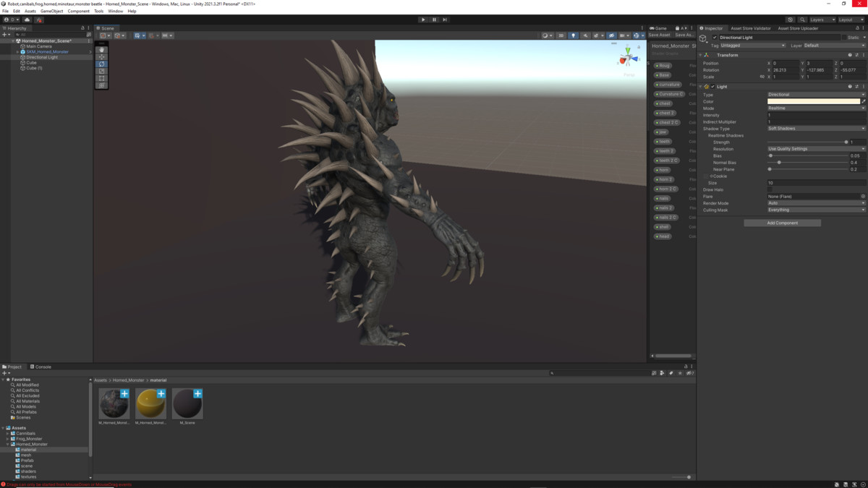Select the yellow M_Horned_Monster material thumbnail
This screenshot has height=488, width=868.
pos(150,404)
